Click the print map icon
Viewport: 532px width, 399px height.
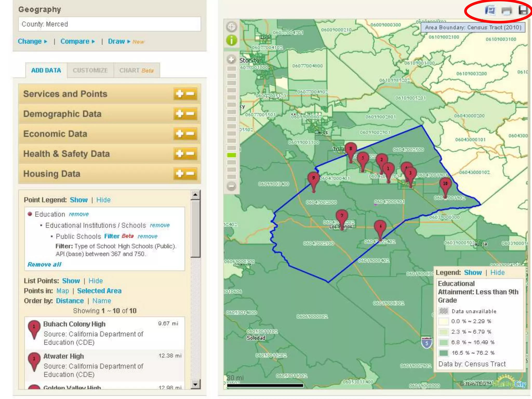pyautogui.click(x=506, y=10)
